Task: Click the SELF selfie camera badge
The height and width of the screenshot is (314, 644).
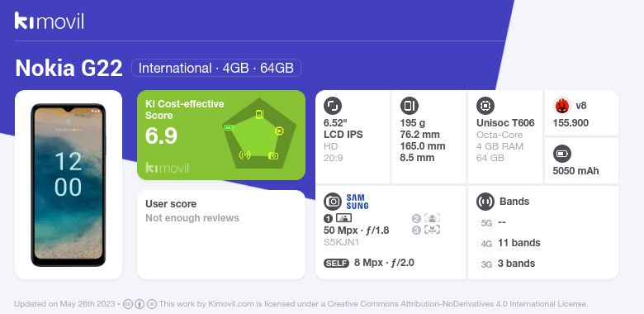Action: 336,263
